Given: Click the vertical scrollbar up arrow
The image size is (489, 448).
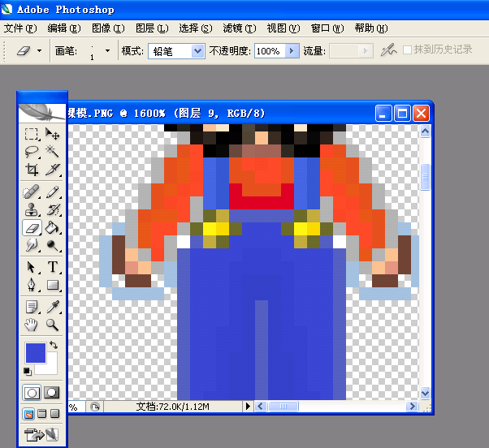Looking at the screenshot, I should [x=425, y=131].
